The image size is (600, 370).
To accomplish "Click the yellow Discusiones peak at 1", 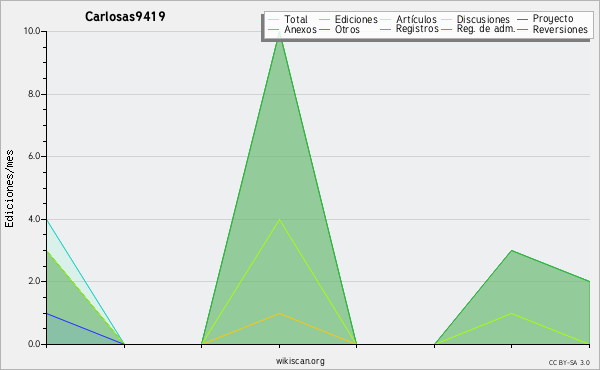I will tap(279, 313).
